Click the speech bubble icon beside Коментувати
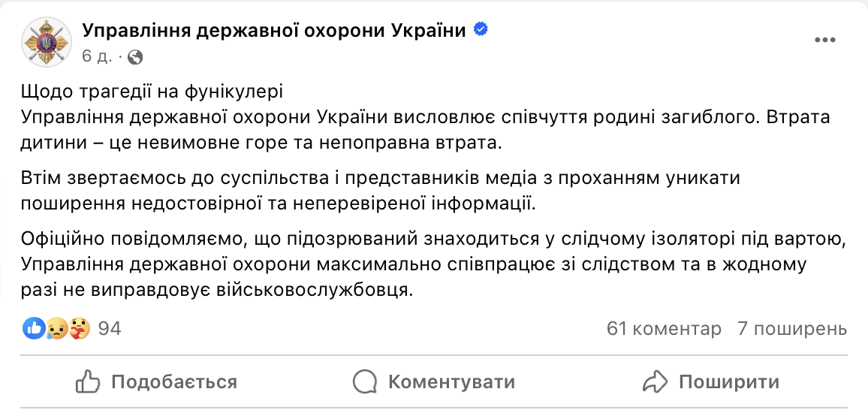The image size is (868, 413). click(x=365, y=381)
